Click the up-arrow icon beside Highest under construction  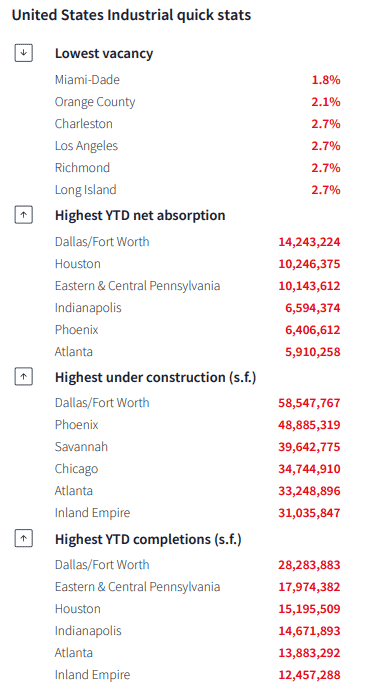point(24,377)
